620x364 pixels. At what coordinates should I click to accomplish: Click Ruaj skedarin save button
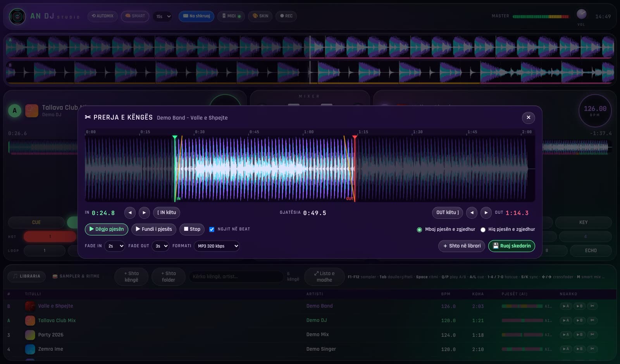pos(511,246)
